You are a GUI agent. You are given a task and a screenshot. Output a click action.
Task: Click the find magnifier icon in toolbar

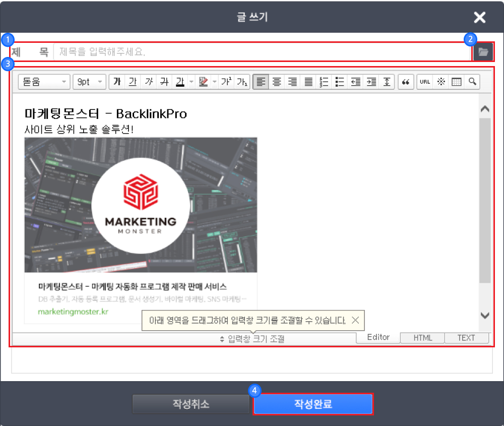coord(472,82)
